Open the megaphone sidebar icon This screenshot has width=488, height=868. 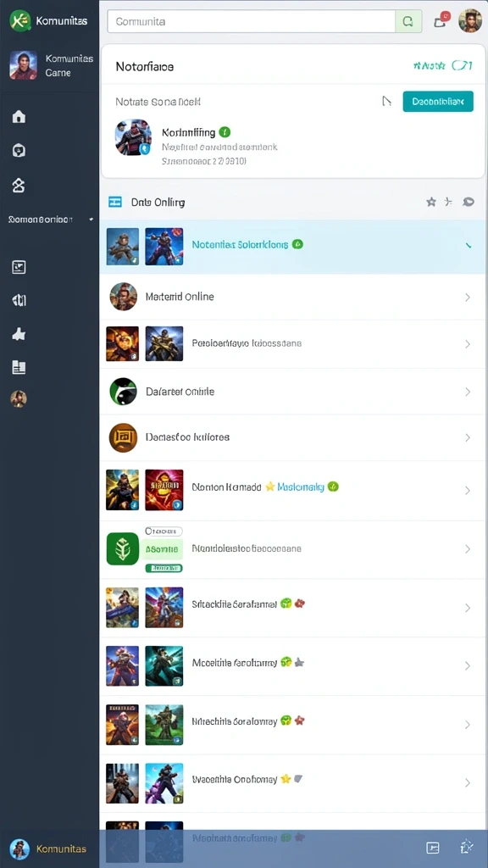pyautogui.click(x=19, y=300)
